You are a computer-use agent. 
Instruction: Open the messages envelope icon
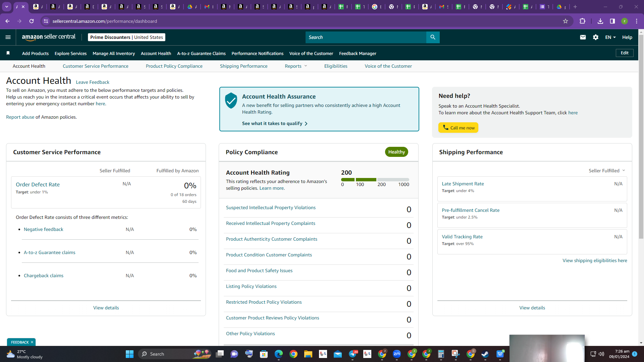pyautogui.click(x=583, y=37)
